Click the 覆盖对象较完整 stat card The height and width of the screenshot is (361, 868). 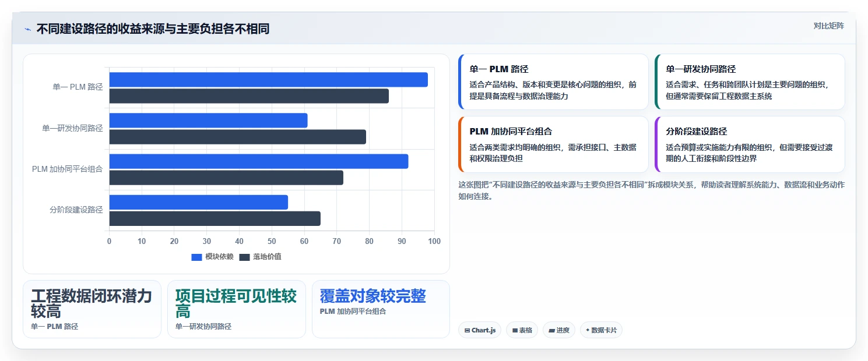click(x=381, y=309)
